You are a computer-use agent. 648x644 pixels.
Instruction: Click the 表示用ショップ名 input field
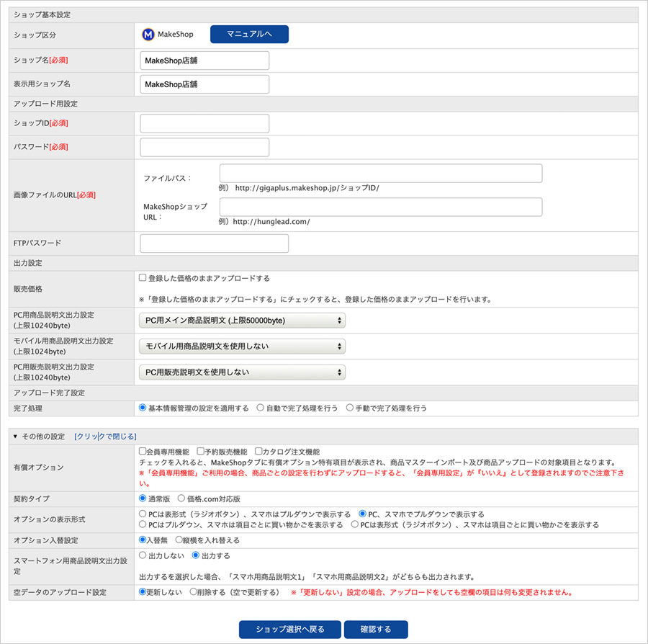(204, 84)
